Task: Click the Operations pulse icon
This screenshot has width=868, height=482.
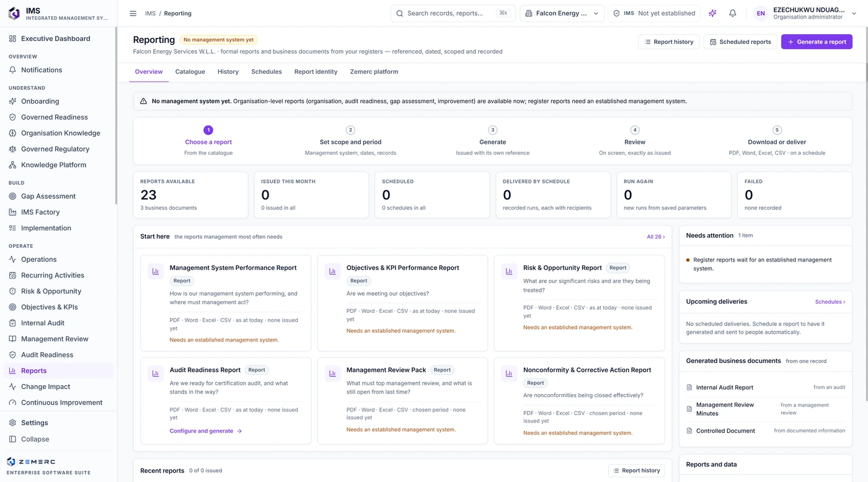Action: pos(12,260)
